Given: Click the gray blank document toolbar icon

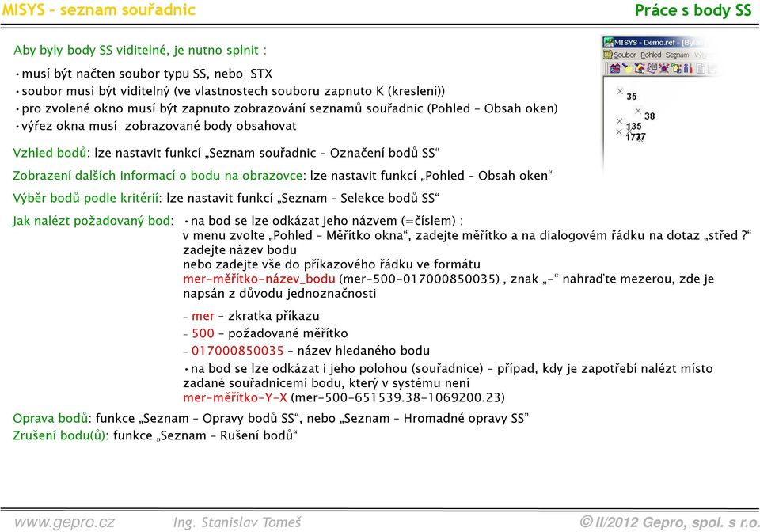Looking at the screenshot, I should click(x=701, y=69).
